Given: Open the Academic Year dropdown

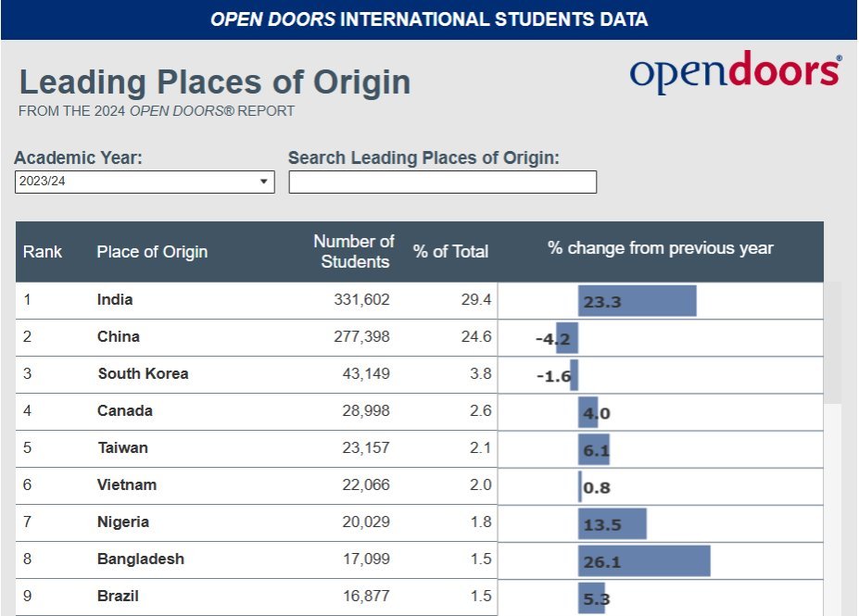Looking at the screenshot, I should pos(145,182).
